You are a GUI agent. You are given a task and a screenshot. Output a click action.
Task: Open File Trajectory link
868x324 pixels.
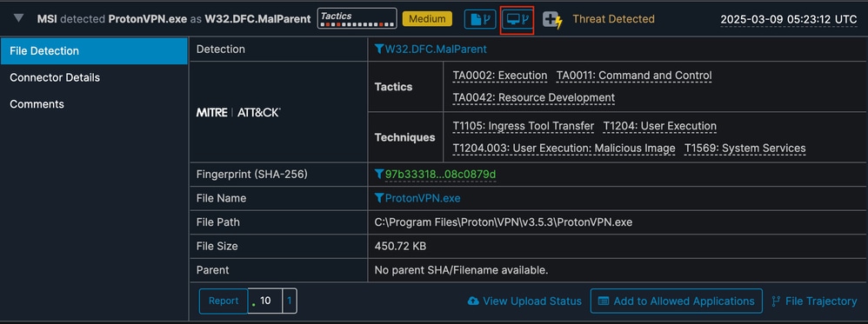(x=821, y=301)
